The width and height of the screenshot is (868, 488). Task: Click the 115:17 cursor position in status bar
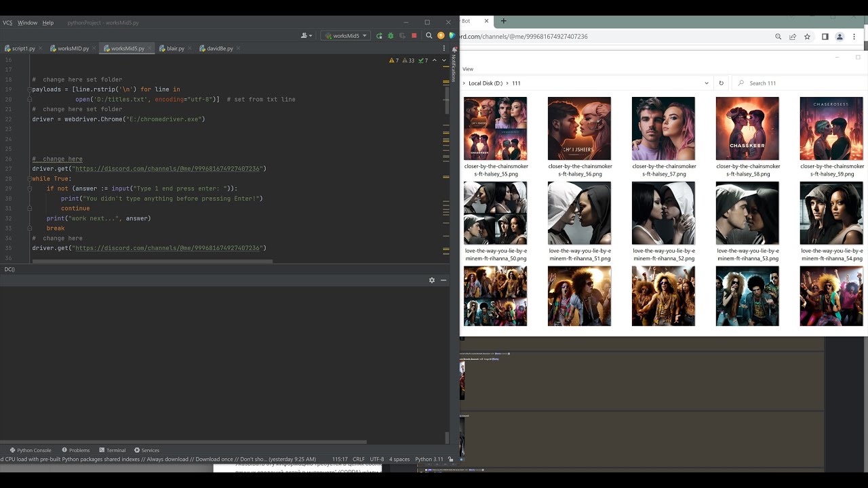tap(340, 460)
